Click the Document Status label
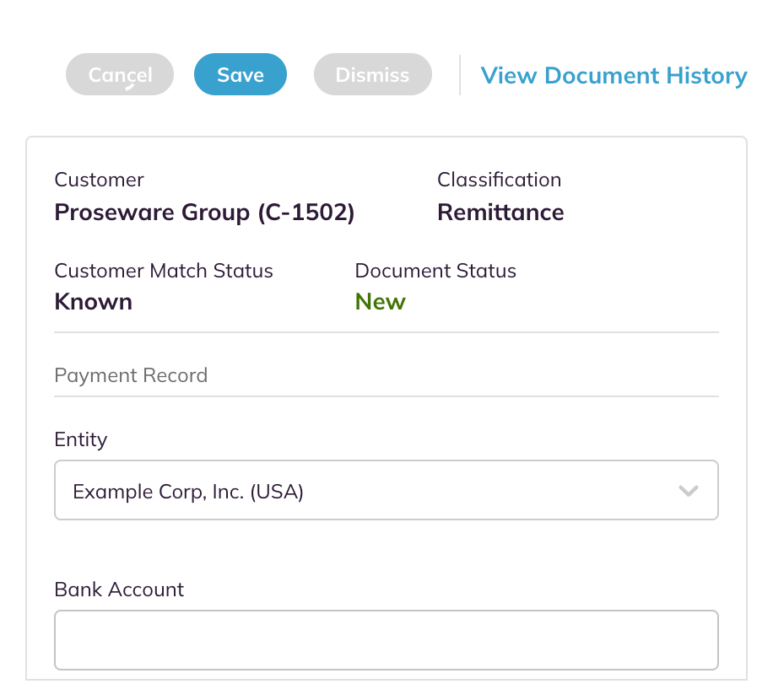Screen dimensions: 773x700 pos(435,271)
